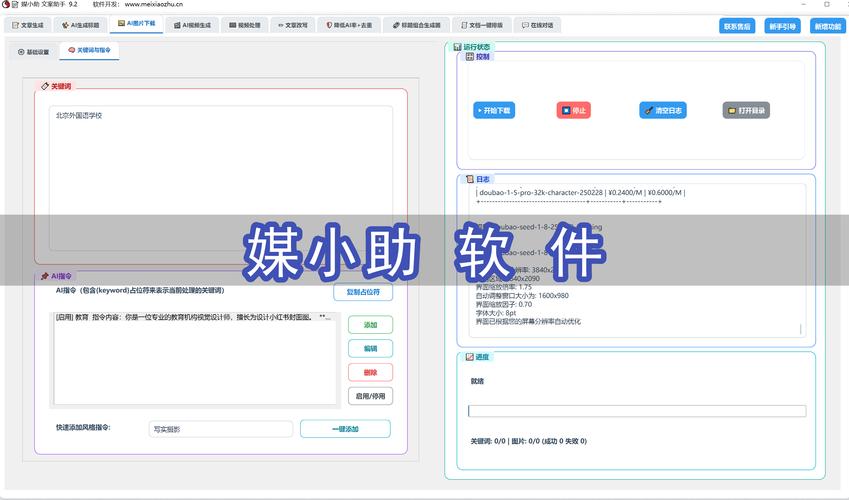This screenshot has width=849, height=500.
Task: Click the document icon on 文档一键排版 tab
Action: click(464, 25)
